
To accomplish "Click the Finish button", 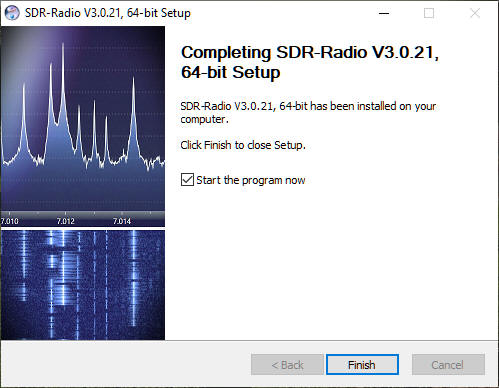I will tap(362, 365).
